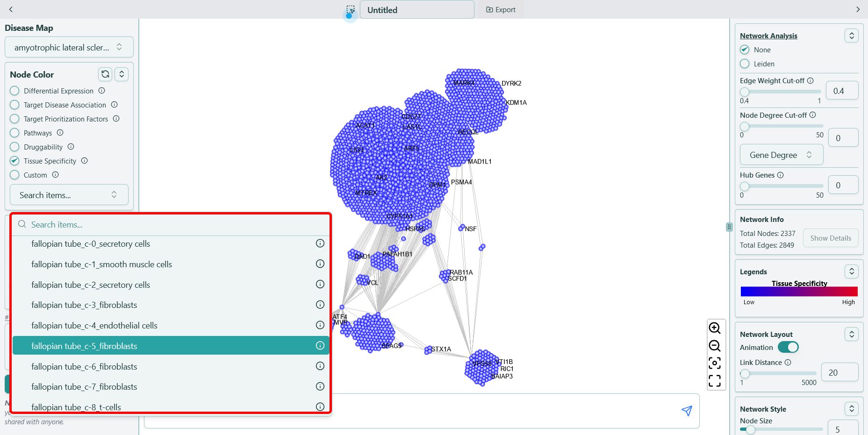
Task: Click the info icon for fallopian tube_c-3_fibroblasts
Action: coord(320,304)
